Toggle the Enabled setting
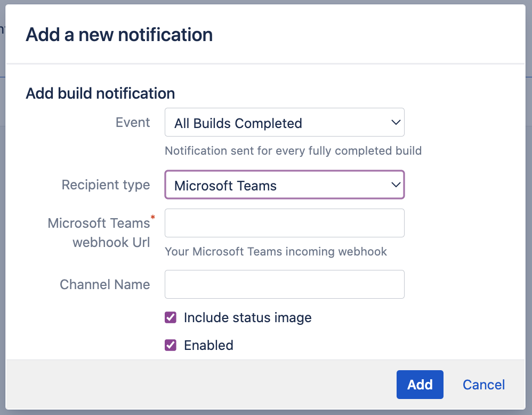 pos(170,345)
